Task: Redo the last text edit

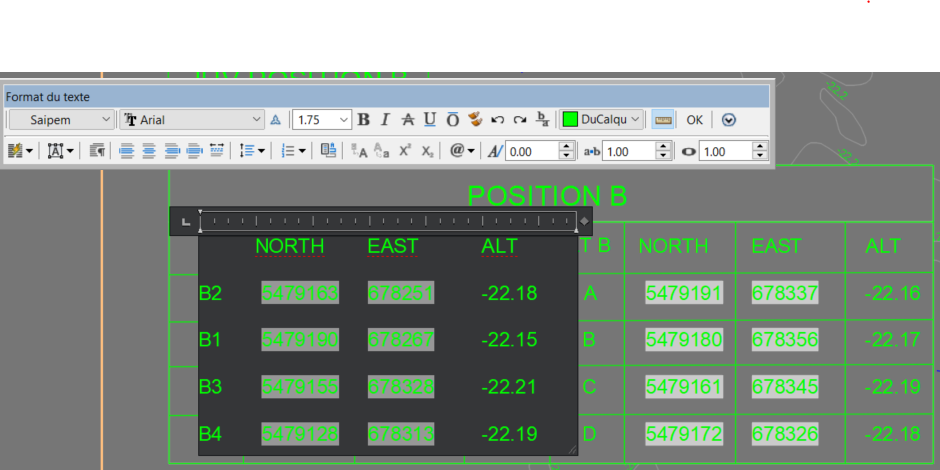Action: point(520,120)
